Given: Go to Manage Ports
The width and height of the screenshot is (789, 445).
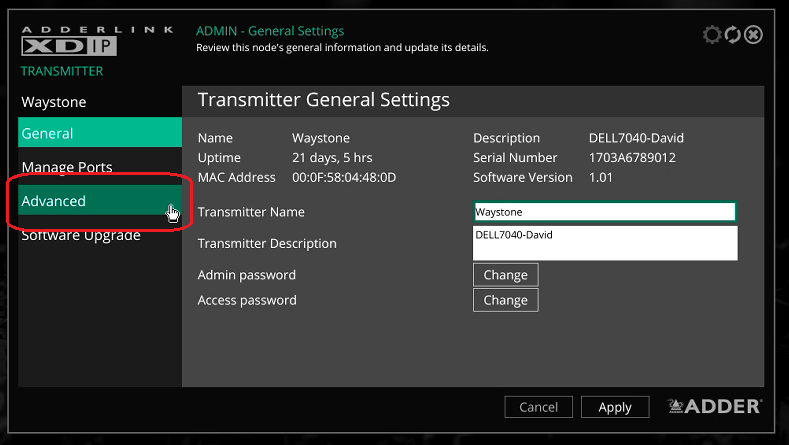Looking at the screenshot, I should point(67,167).
